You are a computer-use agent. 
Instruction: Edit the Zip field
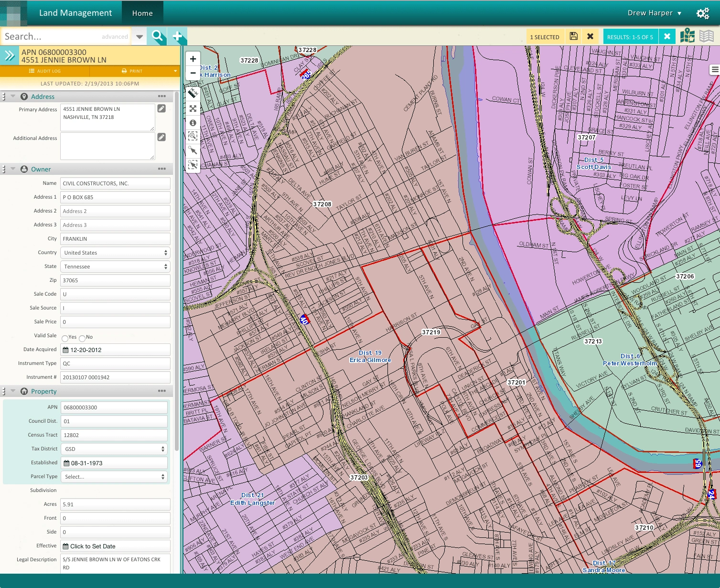(x=115, y=280)
